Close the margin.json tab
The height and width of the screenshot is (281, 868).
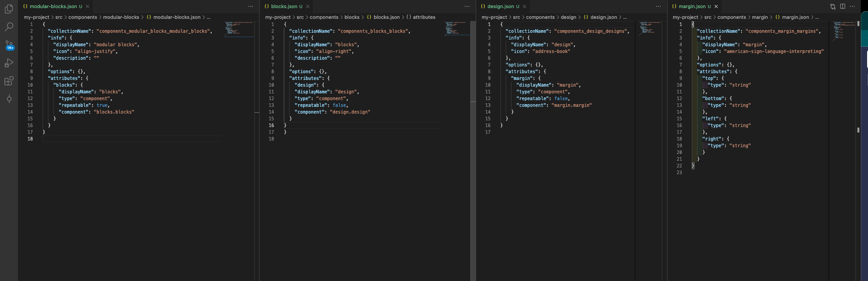(x=716, y=6)
